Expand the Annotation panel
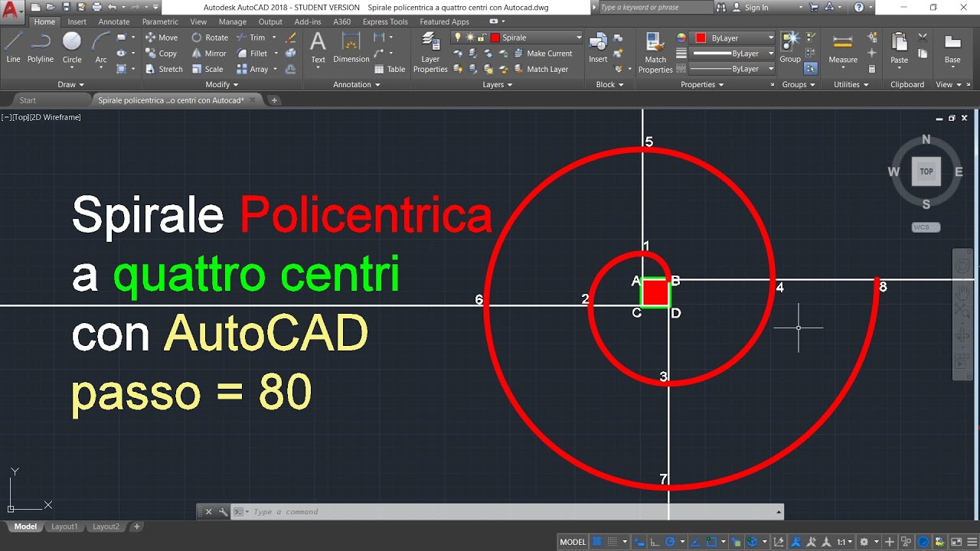 point(356,84)
